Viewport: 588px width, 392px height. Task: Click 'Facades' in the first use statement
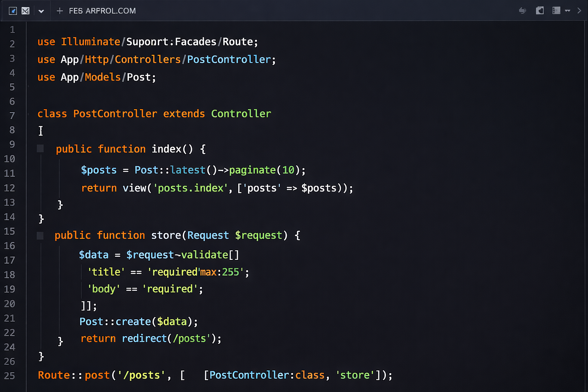point(196,42)
